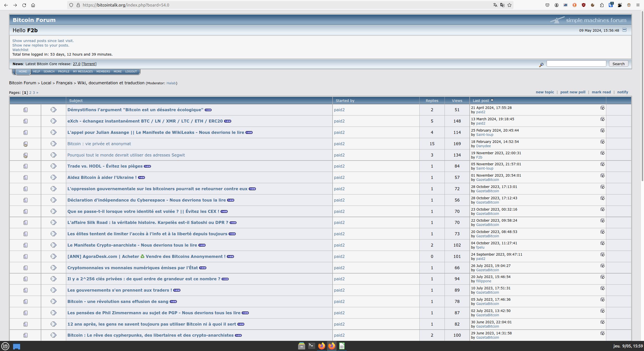
Task: Collapse the forum header with the shrink icon
Action: (x=624, y=30)
